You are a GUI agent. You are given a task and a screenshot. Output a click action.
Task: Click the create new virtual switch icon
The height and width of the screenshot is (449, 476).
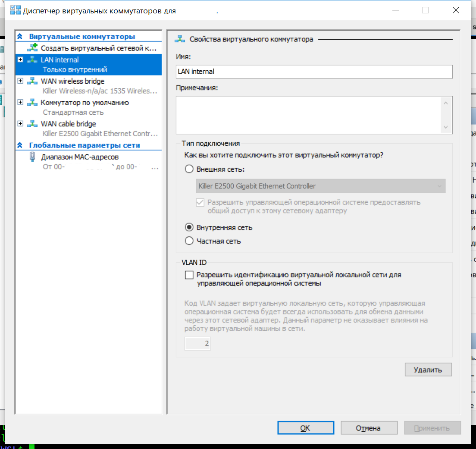[32, 48]
